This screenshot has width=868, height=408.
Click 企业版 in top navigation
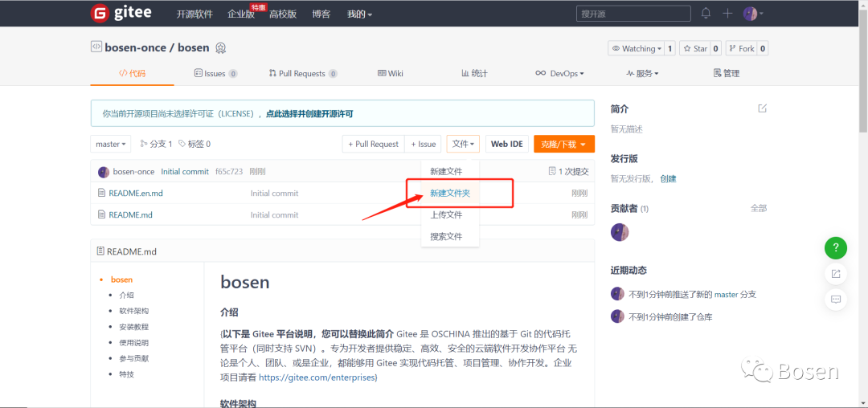coord(241,14)
